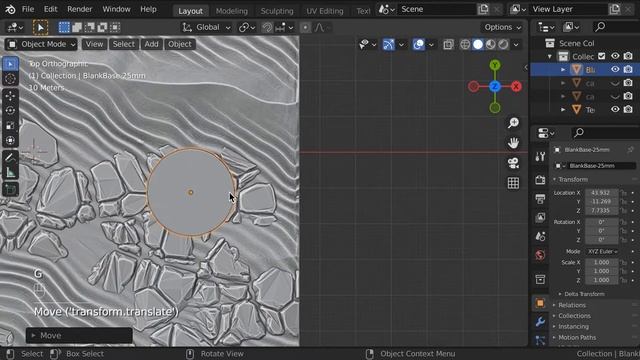The width and height of the screenshot is (640, 360).
Task: Choose the Select Box tool in toolbar
Action: [x=10, y=64]
